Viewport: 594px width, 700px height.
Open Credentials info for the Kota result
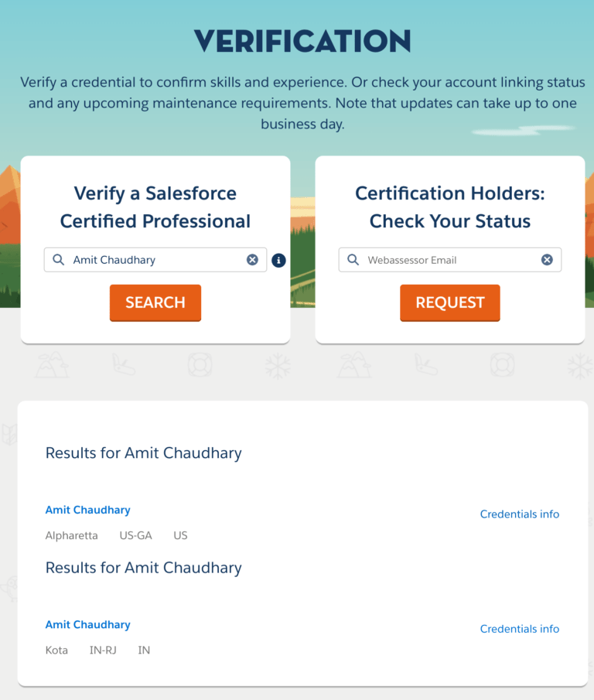pos(519,629)
